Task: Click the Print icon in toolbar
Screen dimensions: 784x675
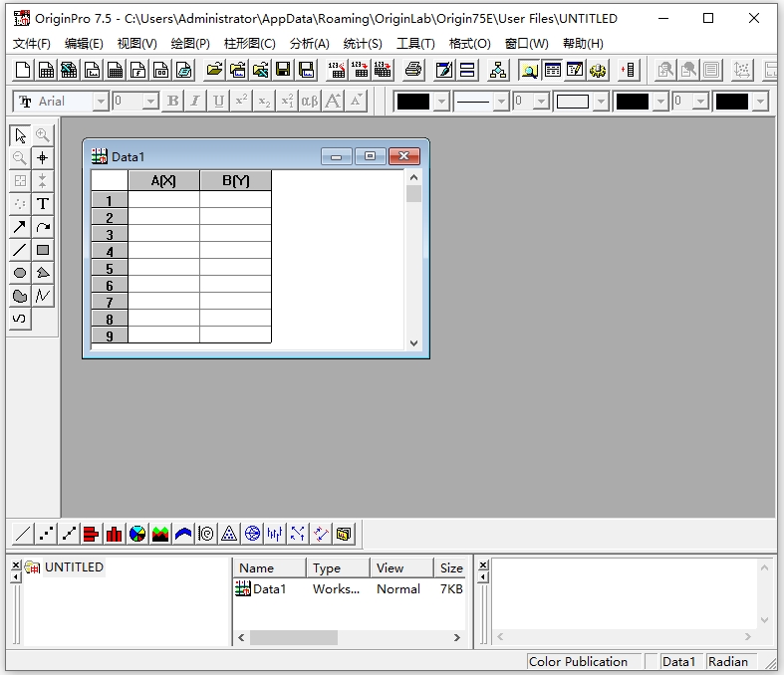Action: 413,70
